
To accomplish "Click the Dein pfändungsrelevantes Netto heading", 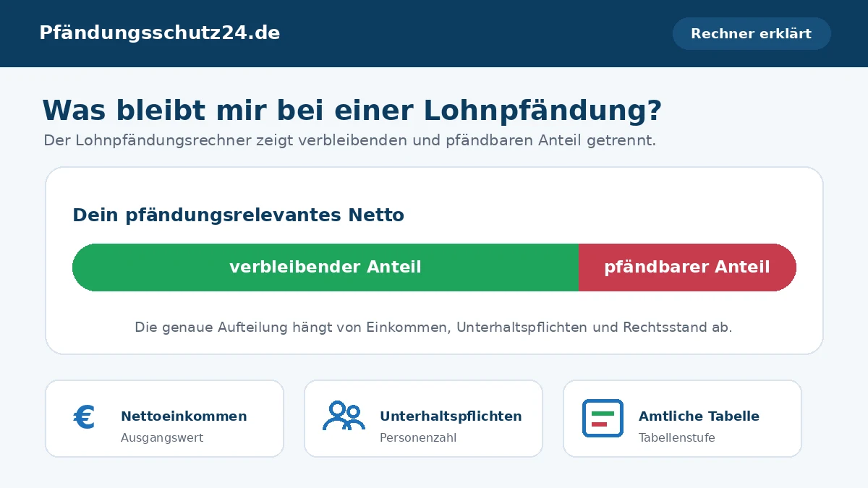I will (x=238, y=215).
